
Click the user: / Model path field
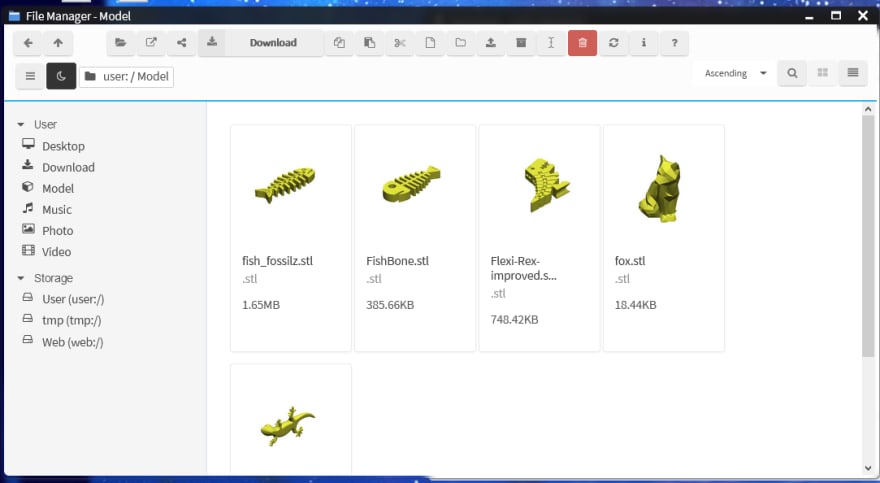point(126,76)
